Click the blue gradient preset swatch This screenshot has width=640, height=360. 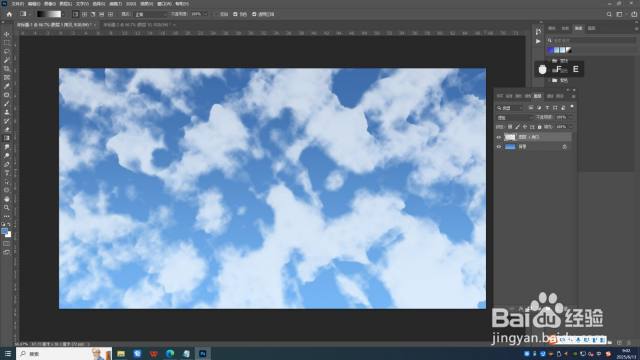point(550,50)
